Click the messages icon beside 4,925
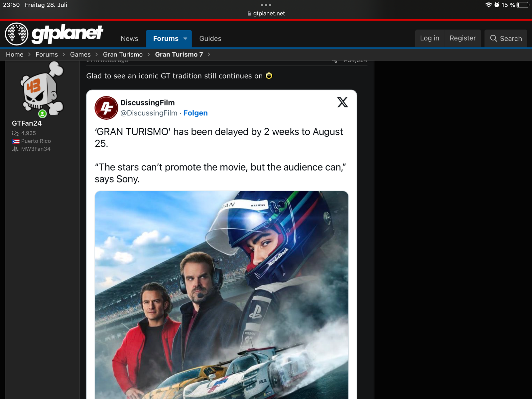This screenshot has width=532, height=399. (15, 133)
